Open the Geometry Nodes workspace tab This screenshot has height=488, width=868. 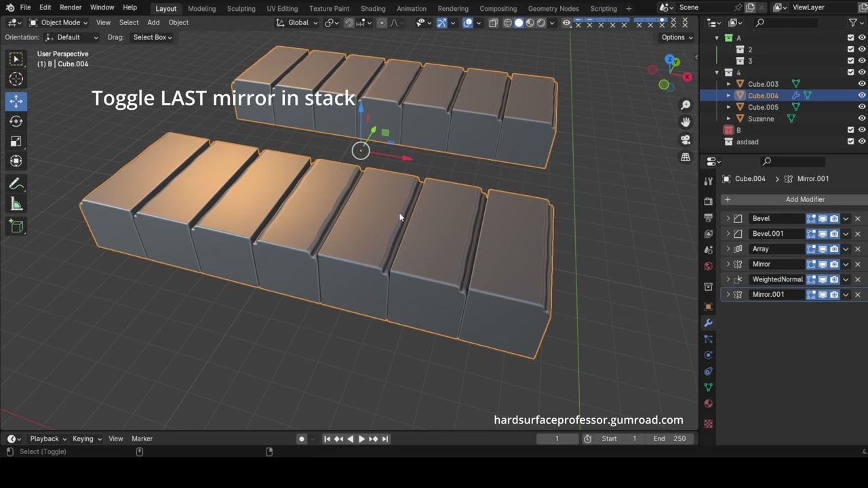[553, 8]
